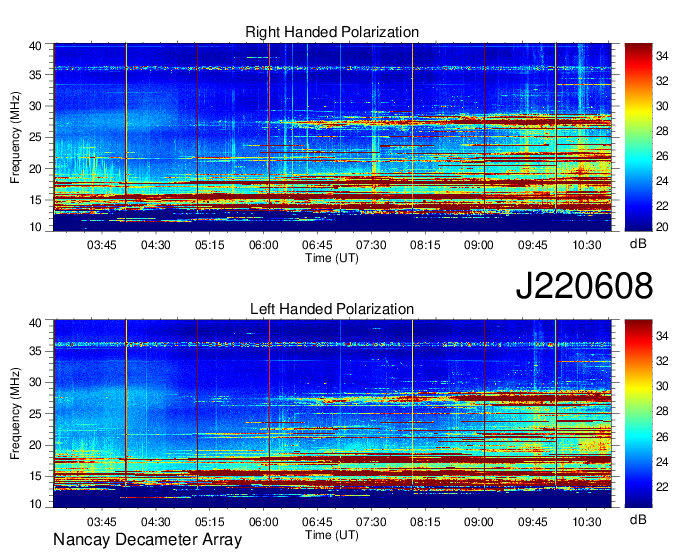Click the 22 dB value on the left-handed color scale
The height and width of the screenshot is (552, 680).
[x=662, y=487]
